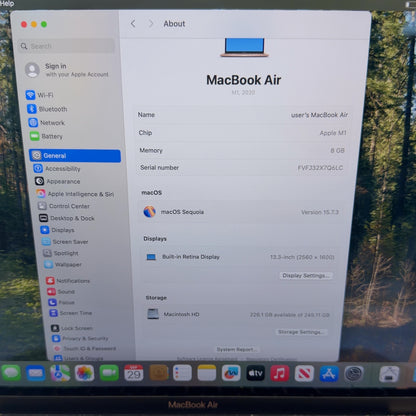This screenshot has height=416, width=416.
Task: Open Apple Intelligence & Siri settings
Action: [x=75, y=194]
